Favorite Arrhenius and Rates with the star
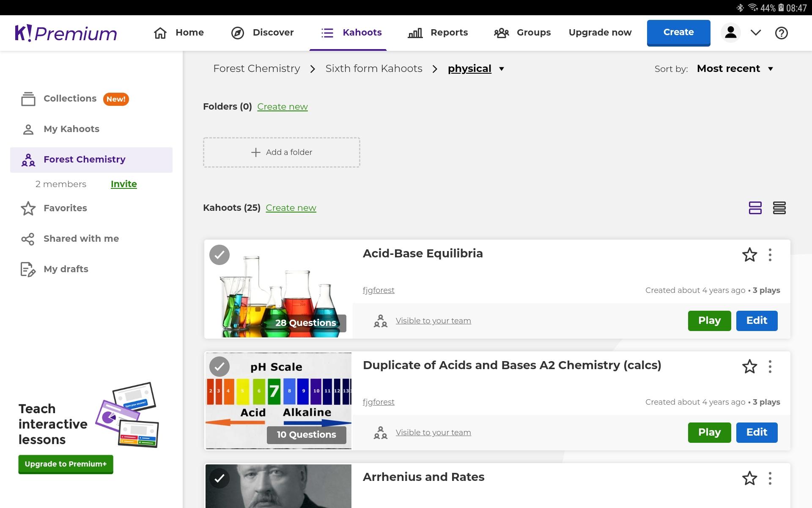 point(749,478)
